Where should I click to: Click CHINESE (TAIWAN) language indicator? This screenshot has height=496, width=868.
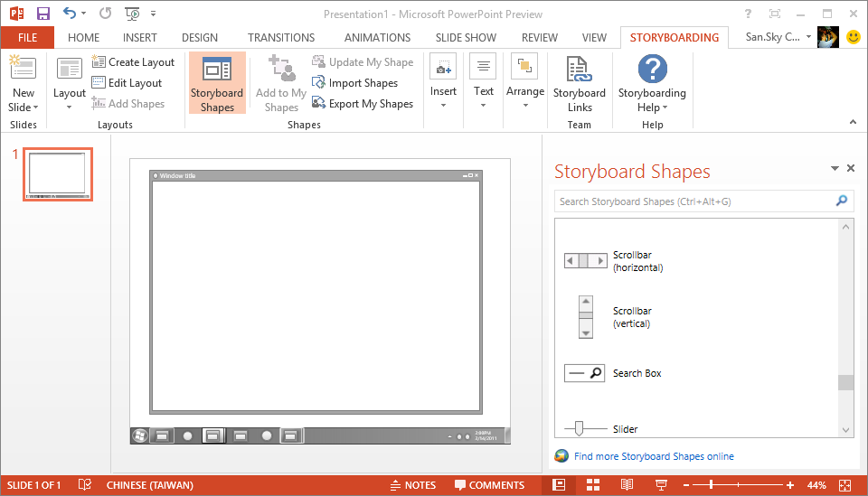tap(150, 485)
